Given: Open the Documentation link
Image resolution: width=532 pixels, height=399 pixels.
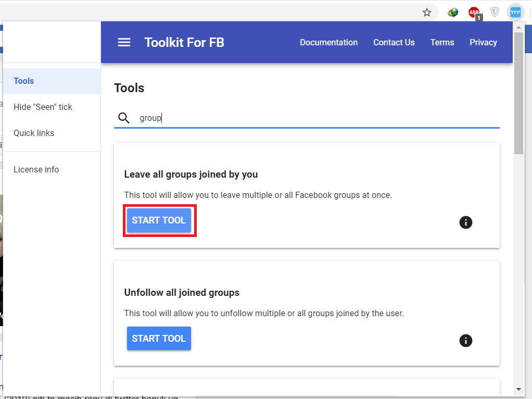Looking at the screenshot, I should 328,42.
